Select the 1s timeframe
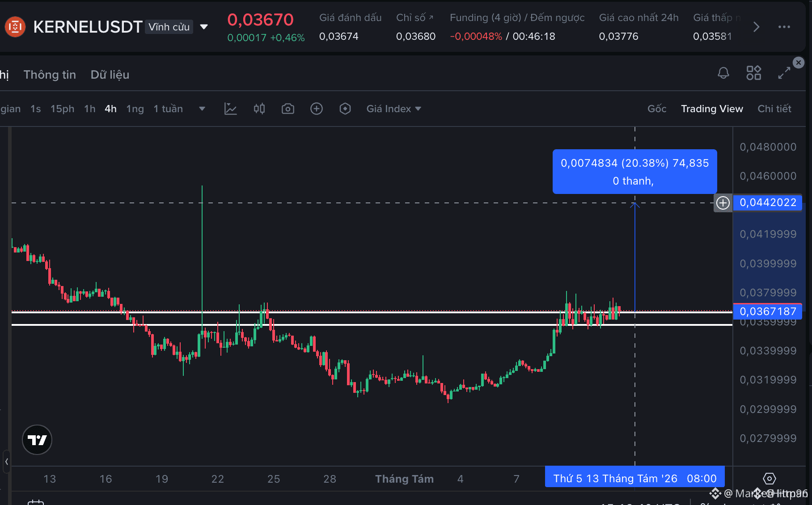 pyautogui.click(x=36, y=109)
